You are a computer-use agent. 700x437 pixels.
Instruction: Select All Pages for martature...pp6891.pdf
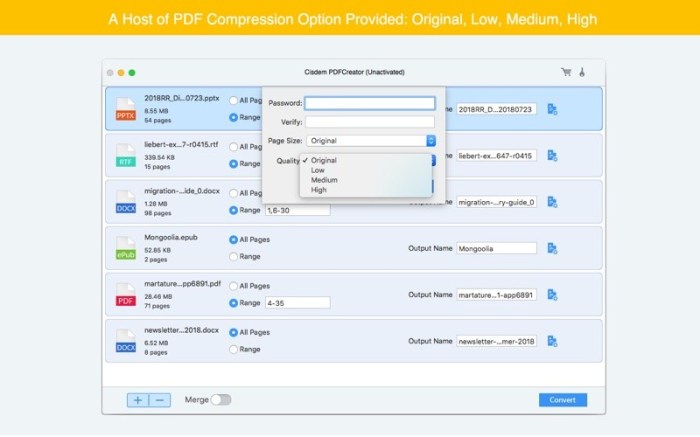click(x=233, y=286)
